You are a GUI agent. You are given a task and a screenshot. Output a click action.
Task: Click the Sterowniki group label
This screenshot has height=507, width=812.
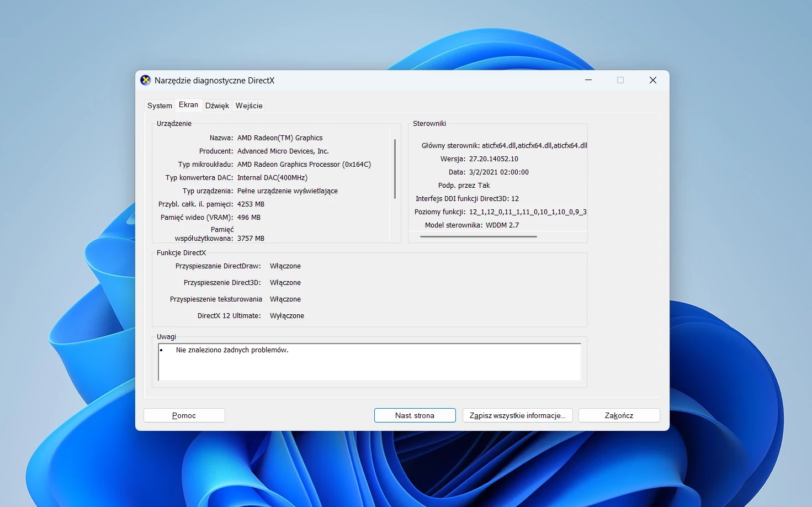(x=429, y=124)
